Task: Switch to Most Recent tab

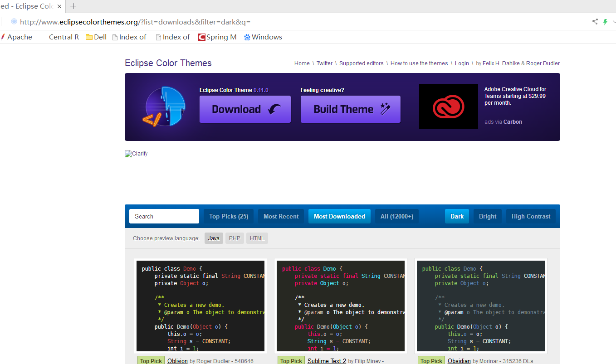Action: (281, 216)
